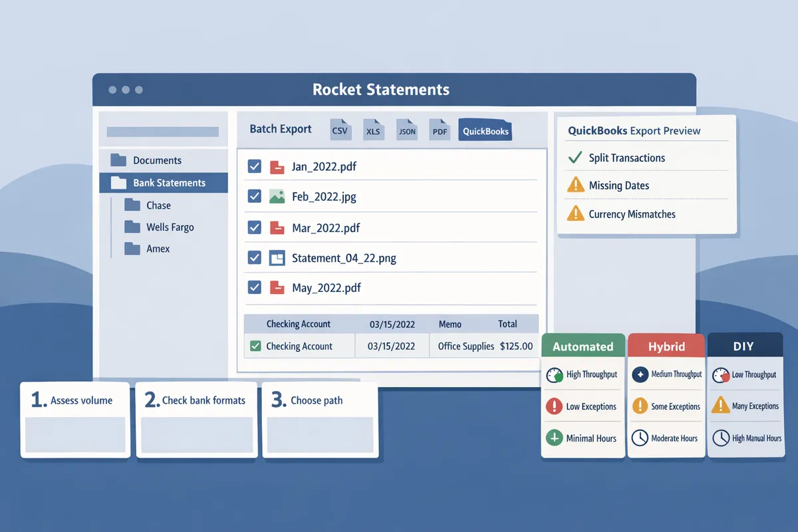
Task: Open the May_2022.pdf file name
Action: [x=327, y=289]
